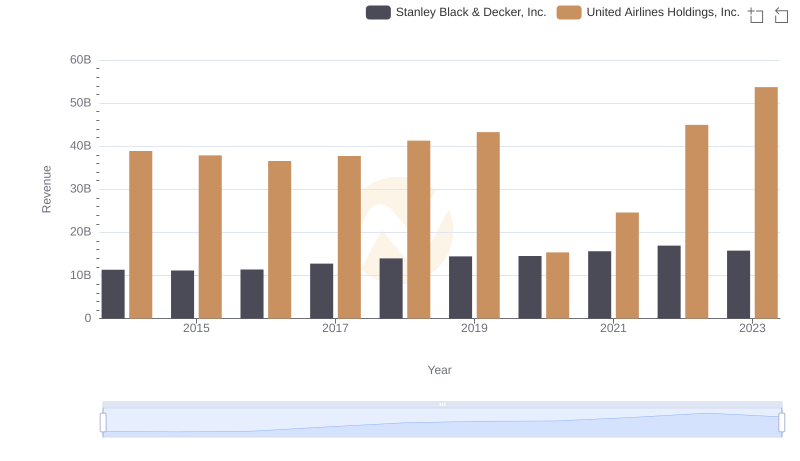This screenshot has height=461, width=800.
Task: Select the 2022 Stanley Black & Decker bar
Action: coord(669,282)
